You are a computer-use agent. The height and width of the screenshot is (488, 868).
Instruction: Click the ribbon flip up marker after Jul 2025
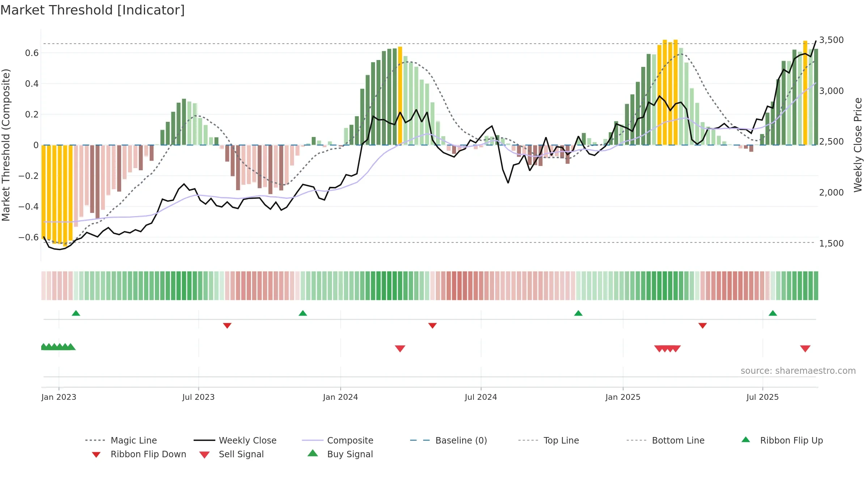pos(773,313)
